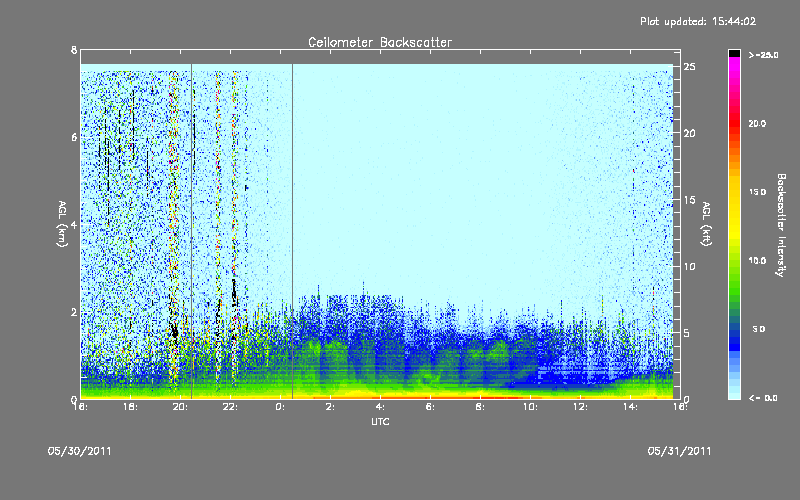This screenshot has width=800, height=500.
Task: Select the 12: time tick label
Action: pyautogui.click(x=580, y=407)
